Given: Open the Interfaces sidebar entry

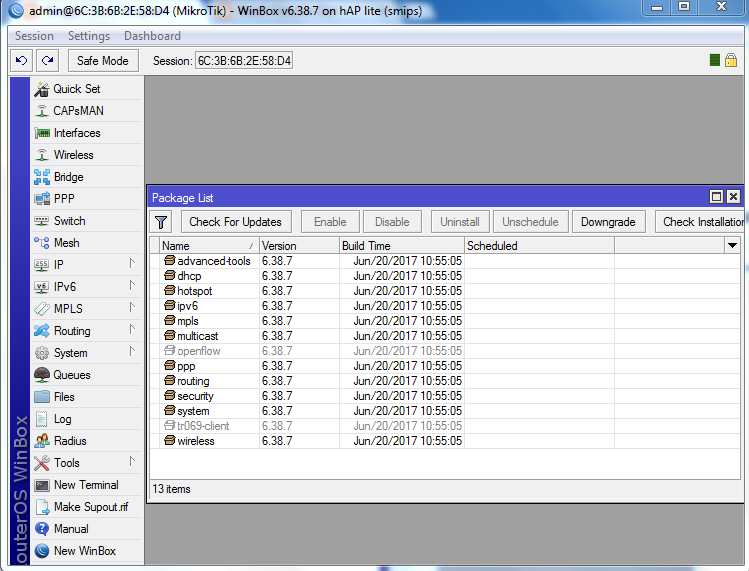Looking at the screenshot, I should click(x=87, y=133).
